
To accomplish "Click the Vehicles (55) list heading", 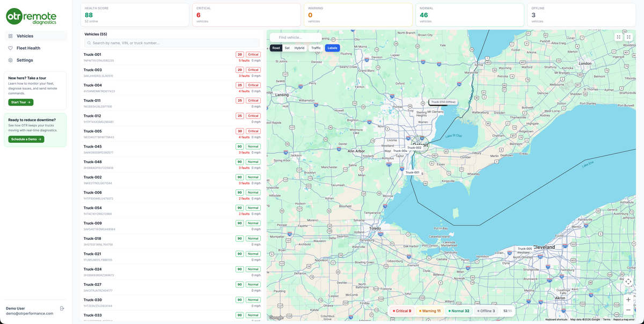I will click(96, 34).
